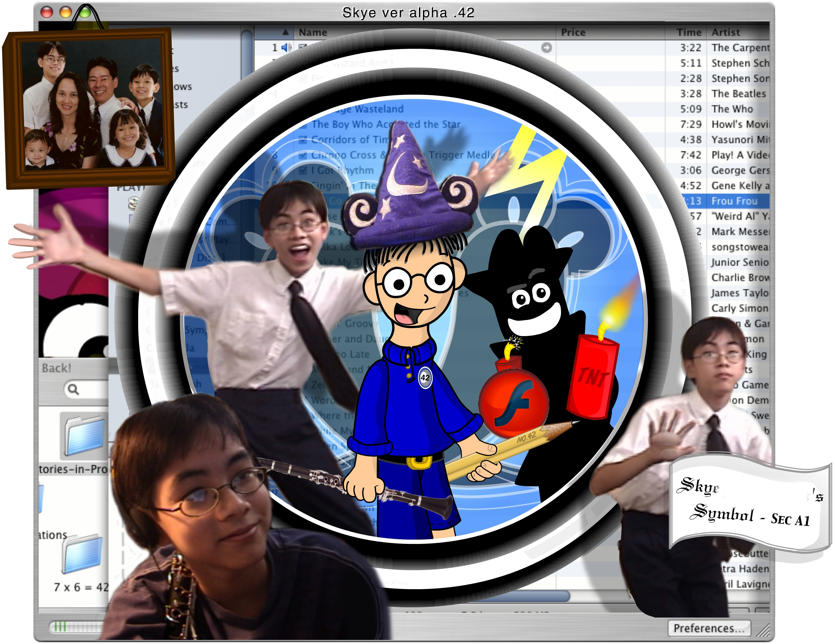The width and height of the screenshot is (835, 644).
Task: Click the gray arrow circle in row one
Action: [x=546, y=47]
